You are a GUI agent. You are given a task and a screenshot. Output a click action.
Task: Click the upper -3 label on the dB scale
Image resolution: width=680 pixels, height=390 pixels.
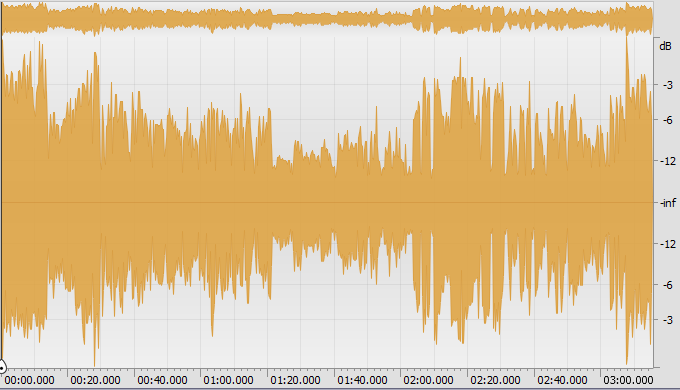668,85
